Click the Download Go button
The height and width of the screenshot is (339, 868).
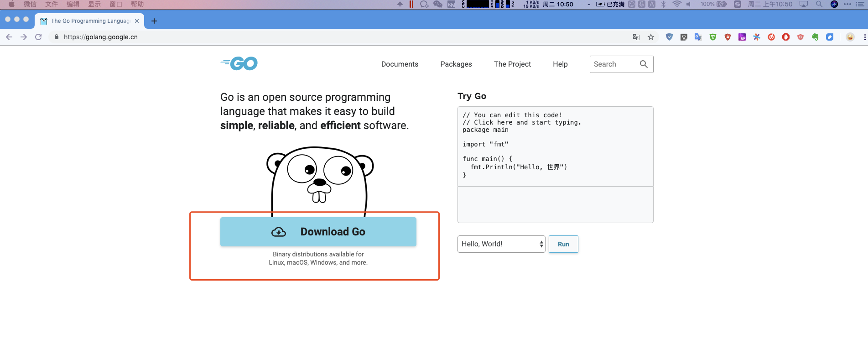click(x=318, y=232)
